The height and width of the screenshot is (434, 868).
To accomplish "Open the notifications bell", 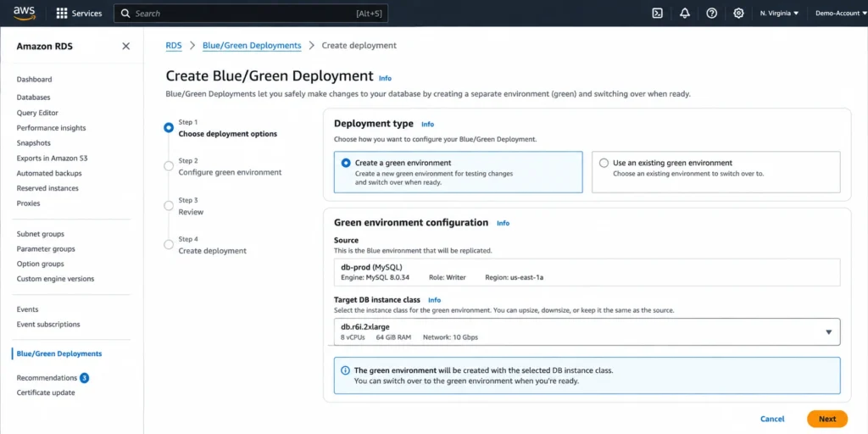I will point(685,14).
